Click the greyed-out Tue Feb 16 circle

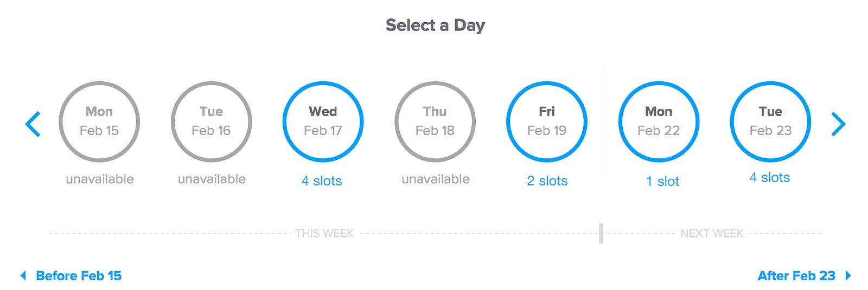(211, 121)
